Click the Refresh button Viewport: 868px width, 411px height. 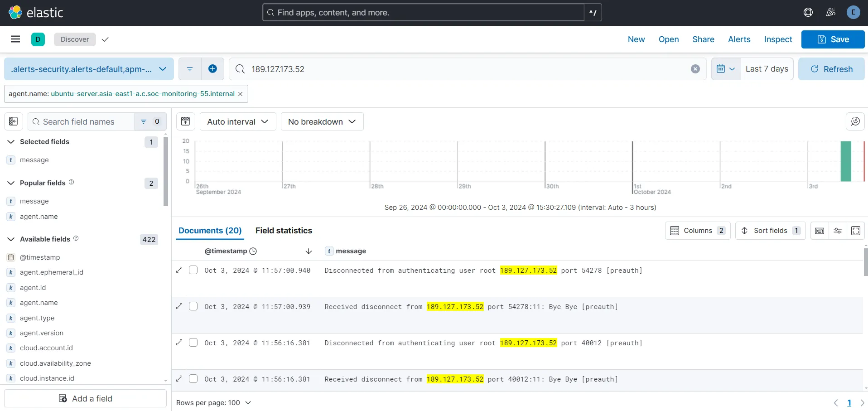pos(832,69)
